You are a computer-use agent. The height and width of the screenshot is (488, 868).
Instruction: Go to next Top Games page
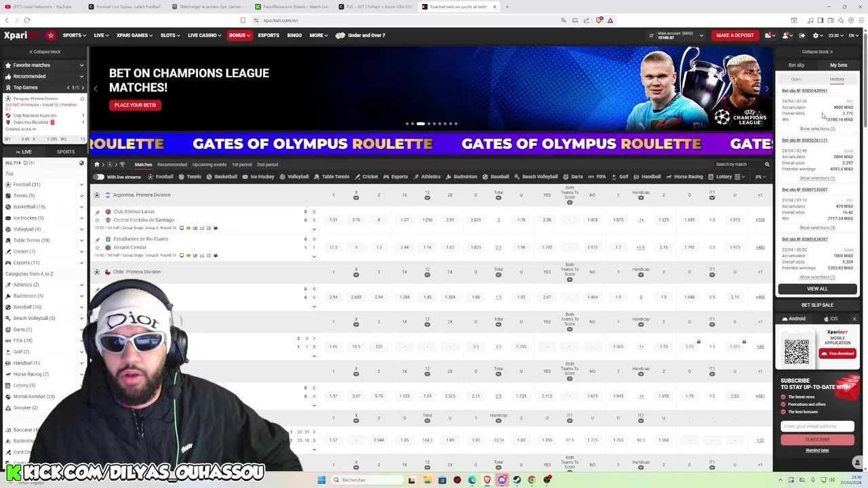point(83,87)
